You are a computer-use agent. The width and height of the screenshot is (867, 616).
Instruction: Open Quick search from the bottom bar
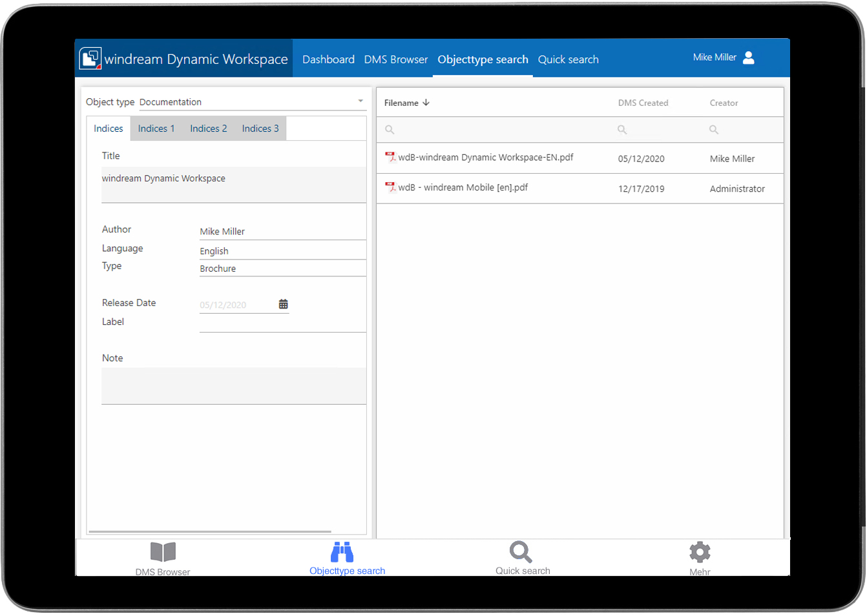(523, 559)
